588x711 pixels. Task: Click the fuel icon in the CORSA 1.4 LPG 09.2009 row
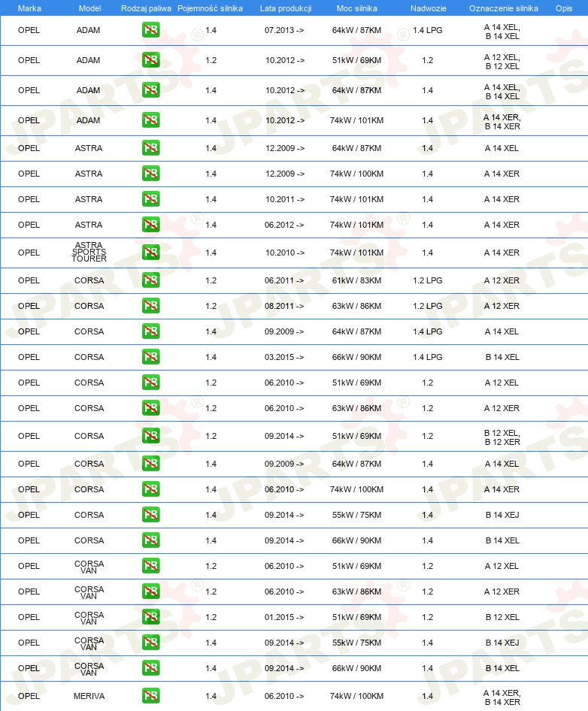(150, 331)
